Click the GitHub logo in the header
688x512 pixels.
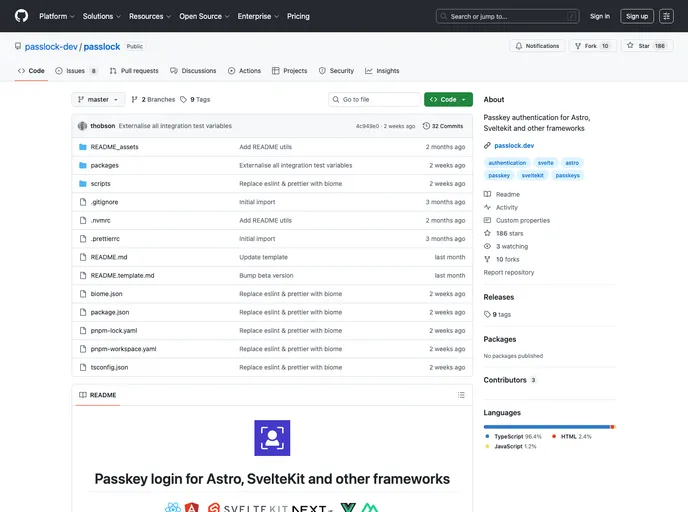(21, 16)
